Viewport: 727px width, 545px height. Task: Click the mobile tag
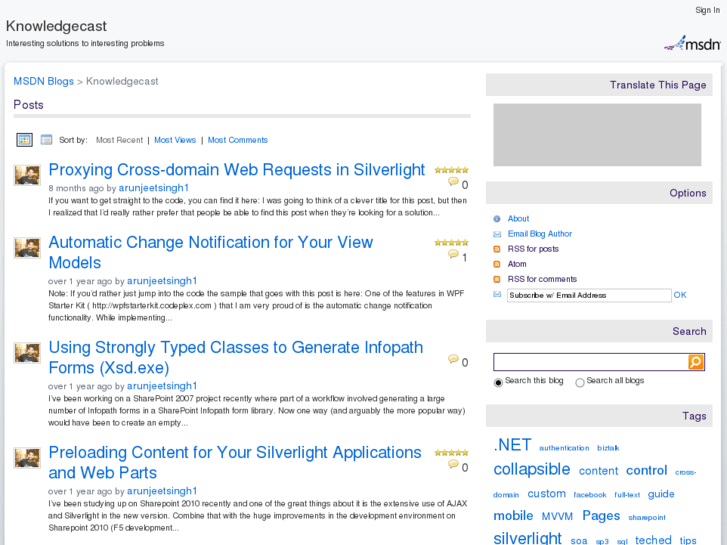click(x=513, y=516)
